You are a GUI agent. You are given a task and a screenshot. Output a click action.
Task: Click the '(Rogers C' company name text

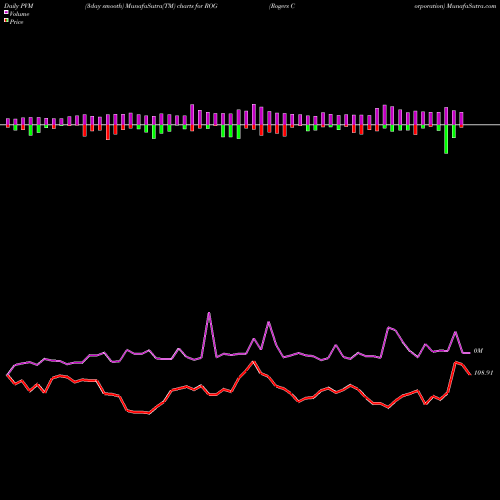pos(282,6)
